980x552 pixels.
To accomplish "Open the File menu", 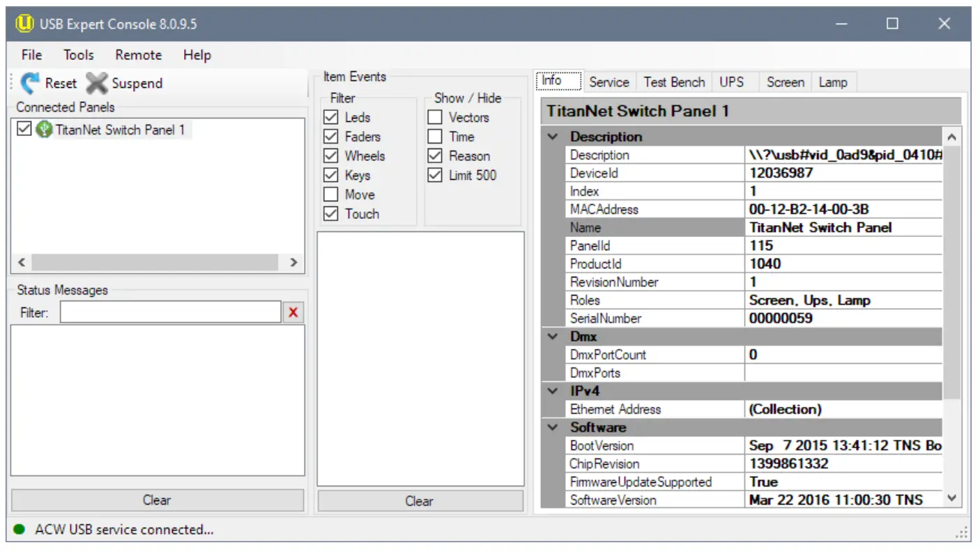I will 31,55.
